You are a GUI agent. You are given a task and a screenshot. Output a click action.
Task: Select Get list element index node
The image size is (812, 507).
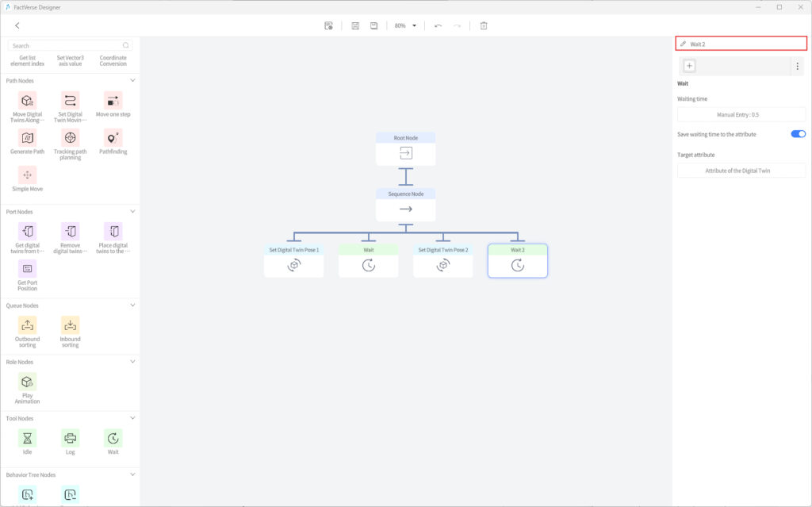[28, 60]
